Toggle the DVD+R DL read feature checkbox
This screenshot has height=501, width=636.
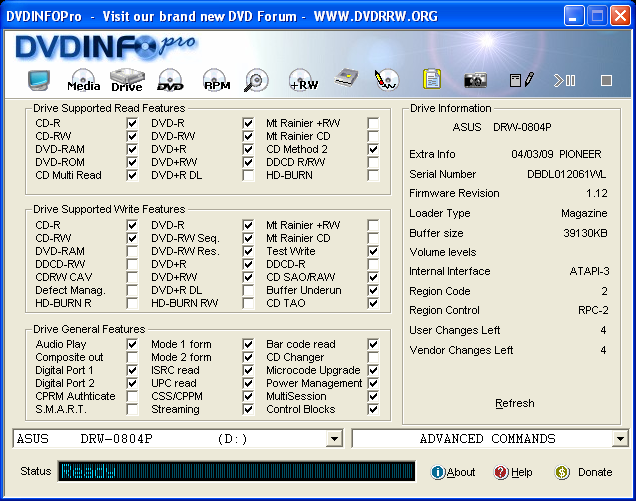(248, 175)
